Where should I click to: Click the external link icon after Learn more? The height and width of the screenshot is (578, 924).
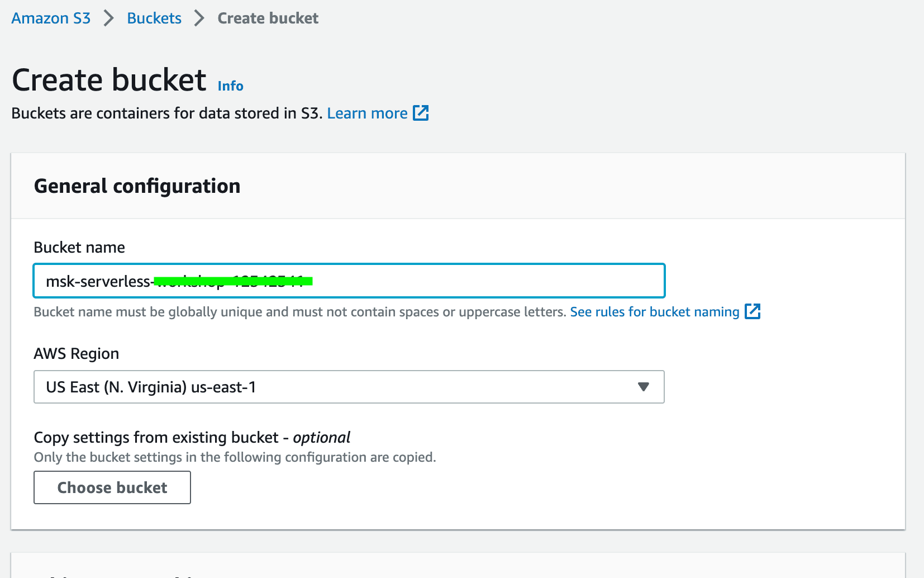point(421,113)
